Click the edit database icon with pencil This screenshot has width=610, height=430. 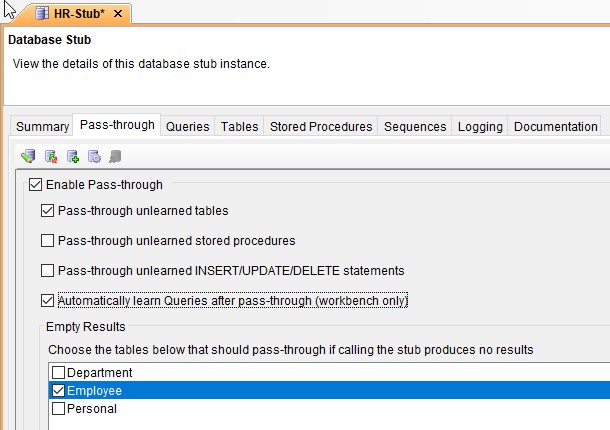click(28, 156)
